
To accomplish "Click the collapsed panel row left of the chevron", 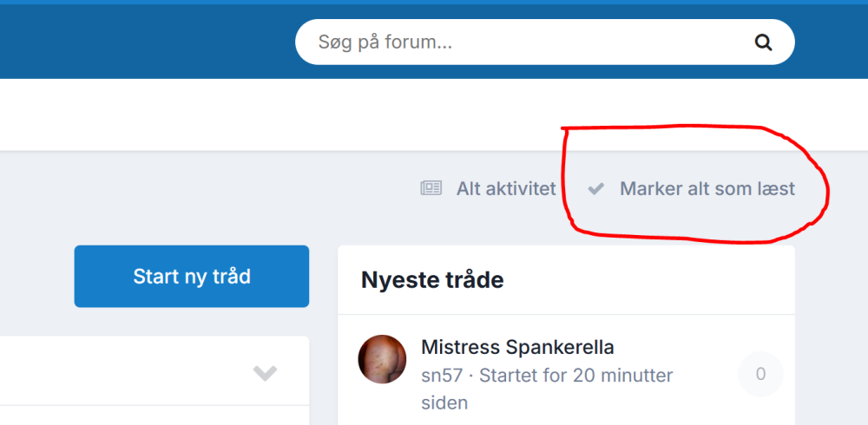I will [x=122, y=370].
